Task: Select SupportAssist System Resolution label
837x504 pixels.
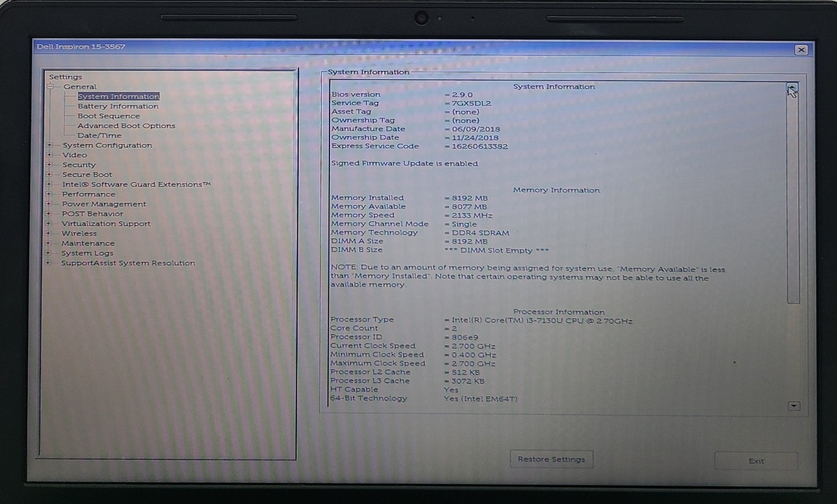Action: click(x=128, y=263)
